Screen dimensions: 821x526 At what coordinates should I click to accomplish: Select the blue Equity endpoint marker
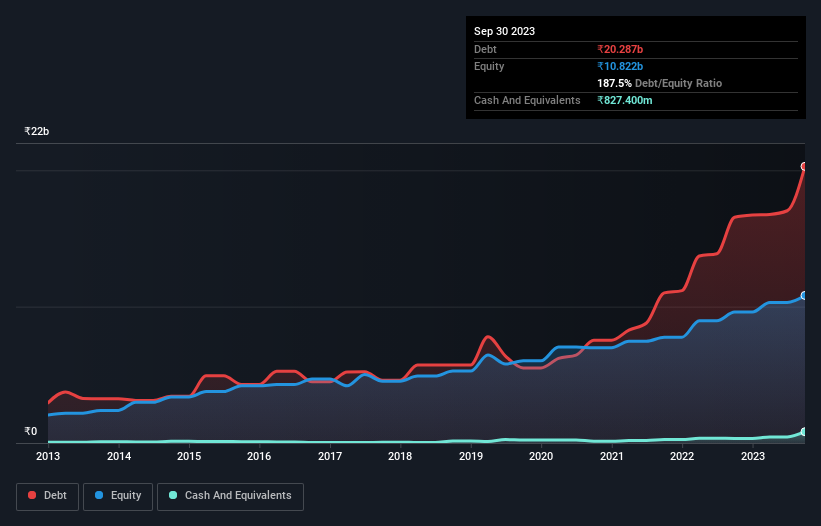point(804,296)
